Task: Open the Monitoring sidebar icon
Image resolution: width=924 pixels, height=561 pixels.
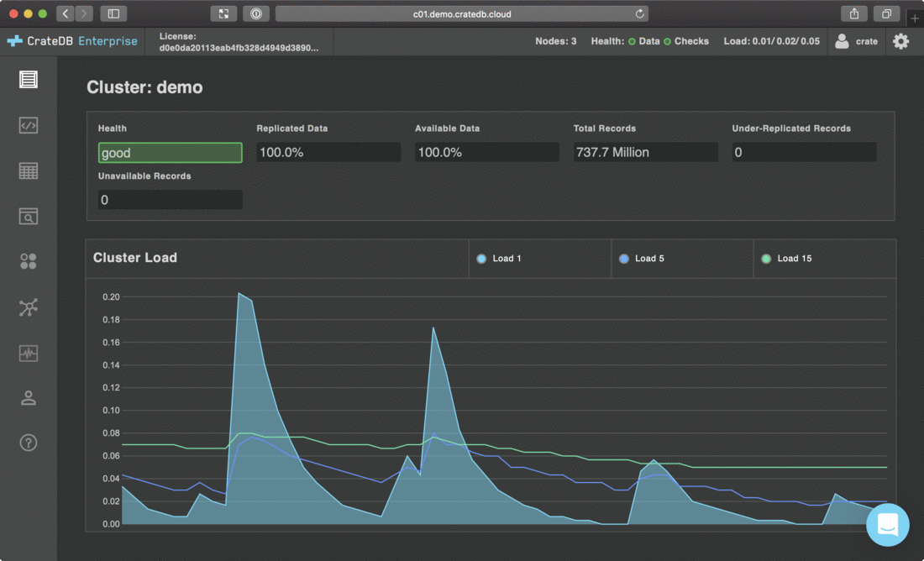Action: pos(29,353)
